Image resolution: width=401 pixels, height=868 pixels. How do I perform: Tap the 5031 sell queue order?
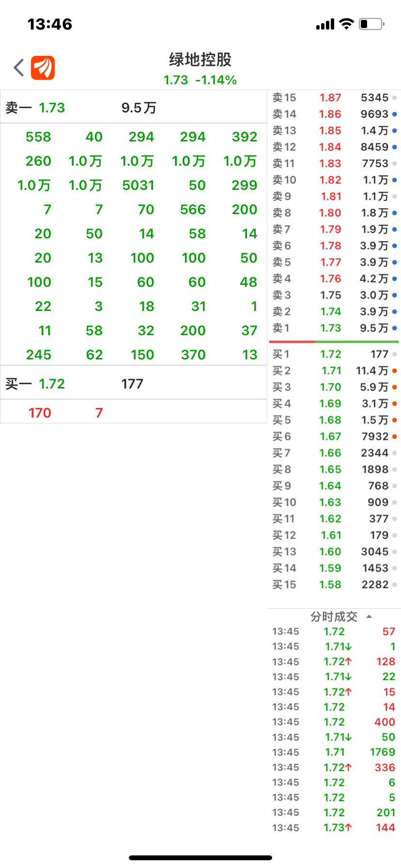(x=139, y=186)
